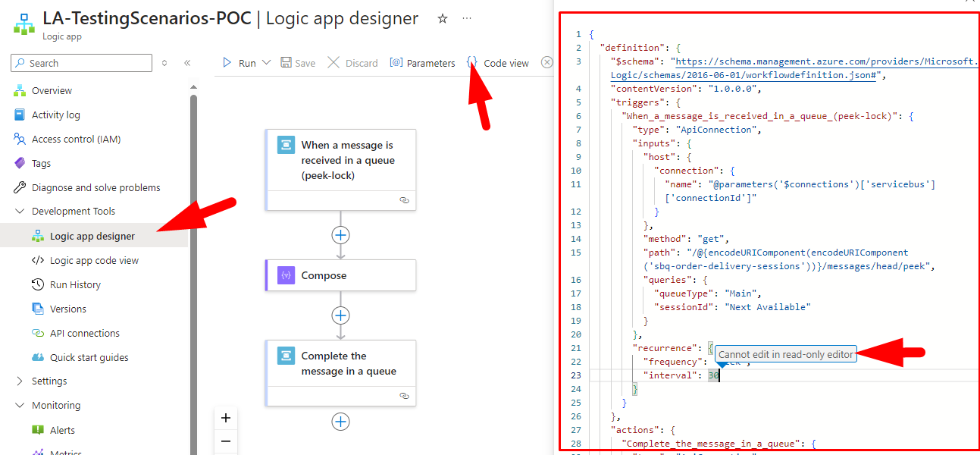Screen dimensions: 980x455
Task: Collapse the Monitoring section in sidebar
Action: click(20, 406)
